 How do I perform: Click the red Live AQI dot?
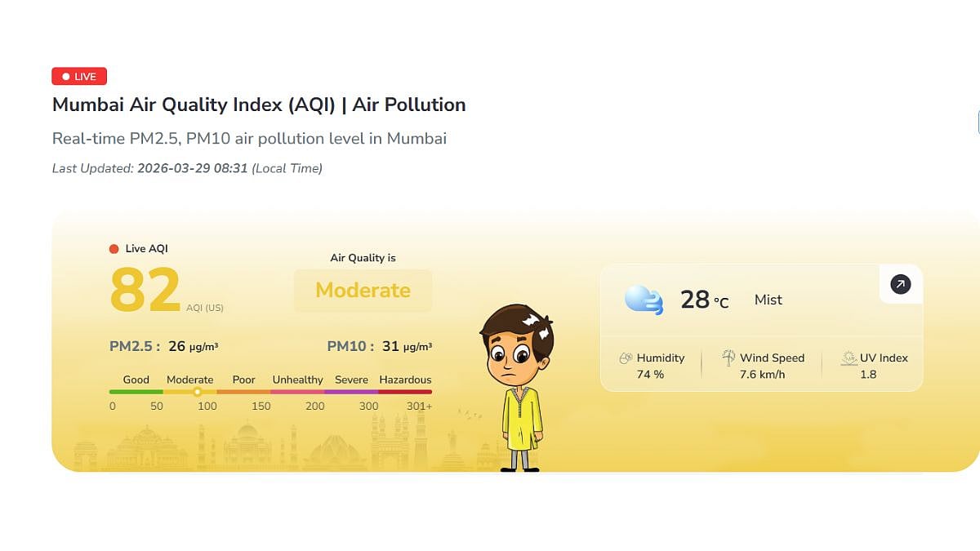click(x=114, y=249)
